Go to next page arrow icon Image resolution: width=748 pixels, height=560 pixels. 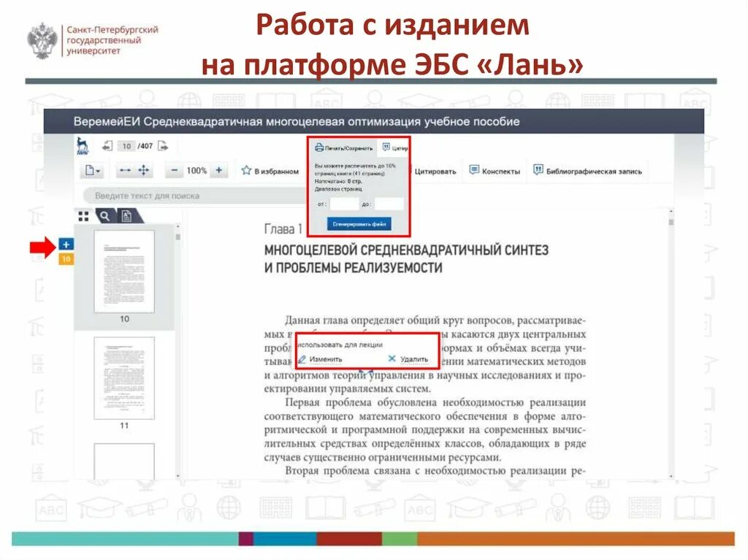[163, 146]
